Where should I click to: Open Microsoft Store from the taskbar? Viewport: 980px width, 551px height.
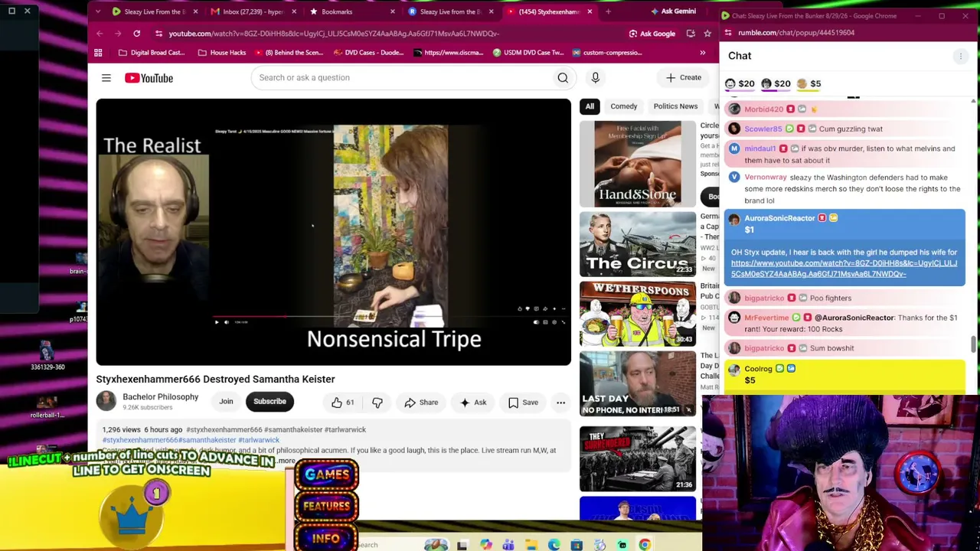click(x=577, y=545)
